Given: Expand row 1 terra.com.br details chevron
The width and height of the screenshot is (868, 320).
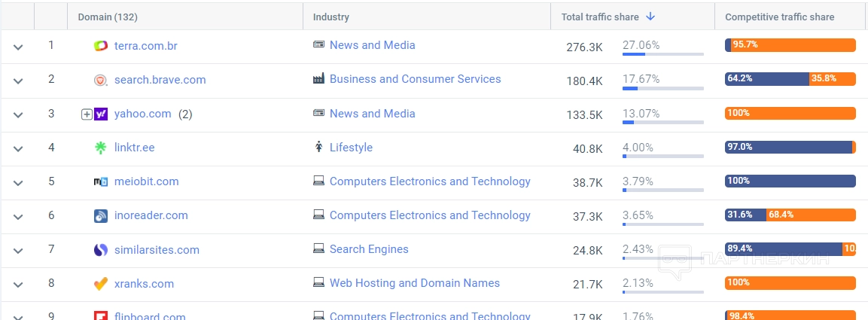Looking at the screenshot, I should (x=18, y=47).
